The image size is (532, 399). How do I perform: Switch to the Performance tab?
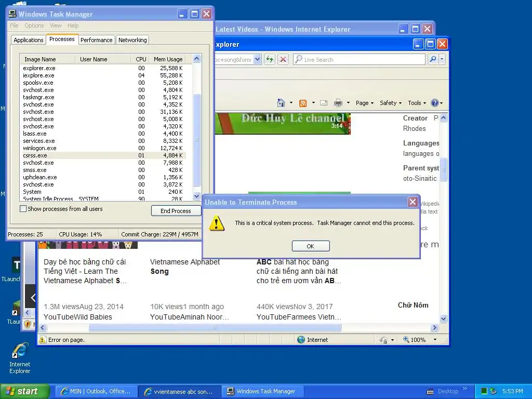96,40
